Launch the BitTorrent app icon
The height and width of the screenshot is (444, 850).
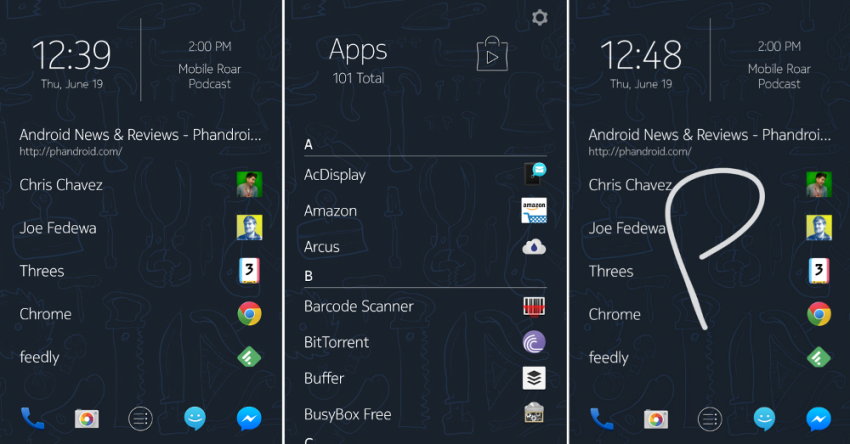tap(534, 342)
